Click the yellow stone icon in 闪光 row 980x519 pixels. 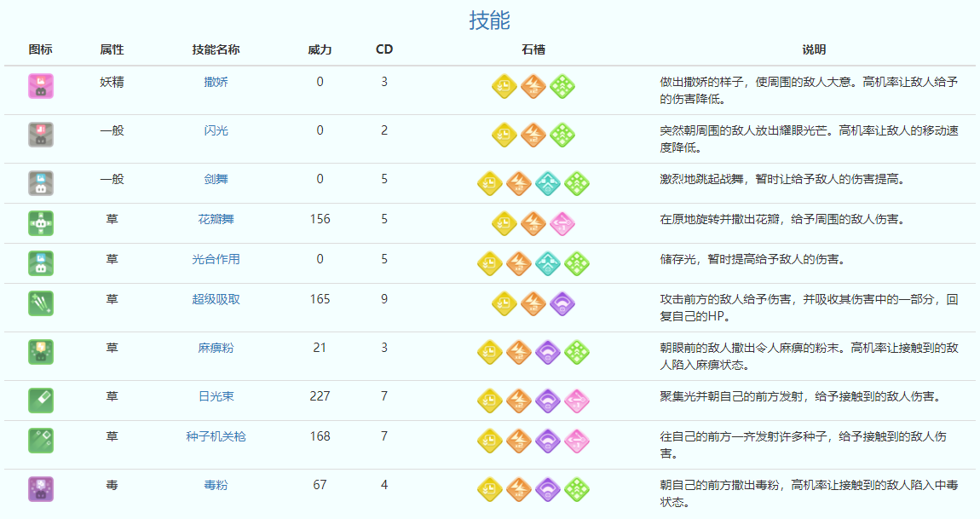[x=504, y=135]
